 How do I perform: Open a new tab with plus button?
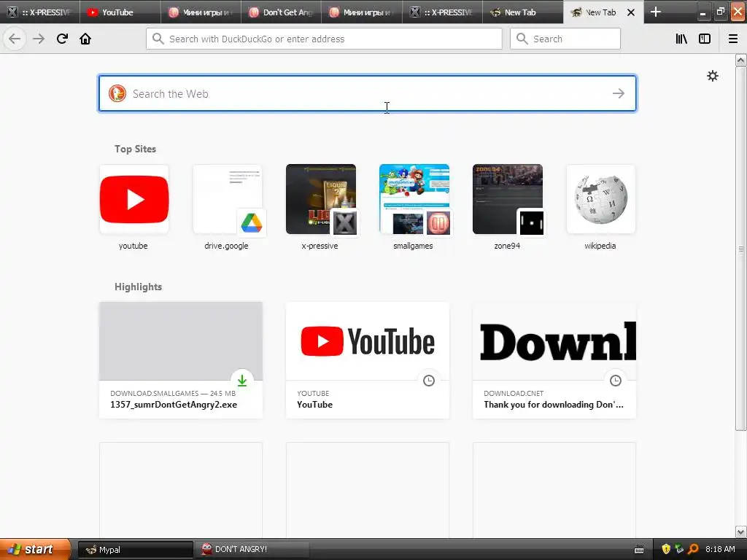click(656, 12)
